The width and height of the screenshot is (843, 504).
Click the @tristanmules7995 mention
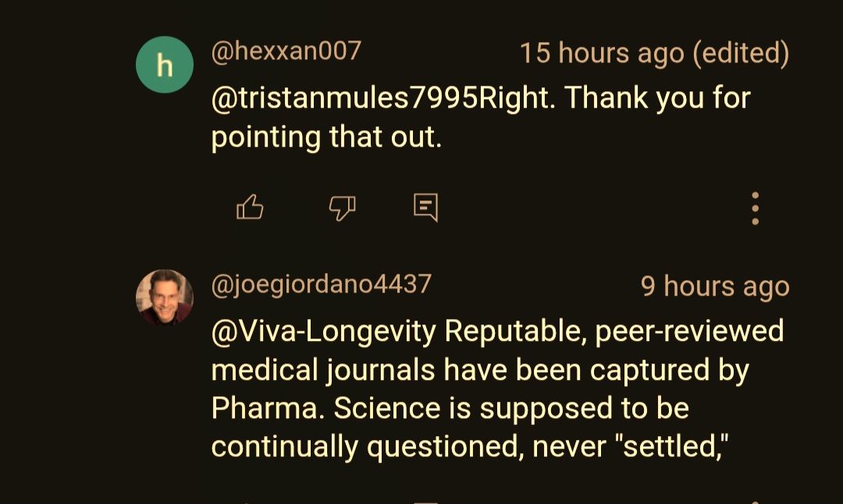coord(344,98)
